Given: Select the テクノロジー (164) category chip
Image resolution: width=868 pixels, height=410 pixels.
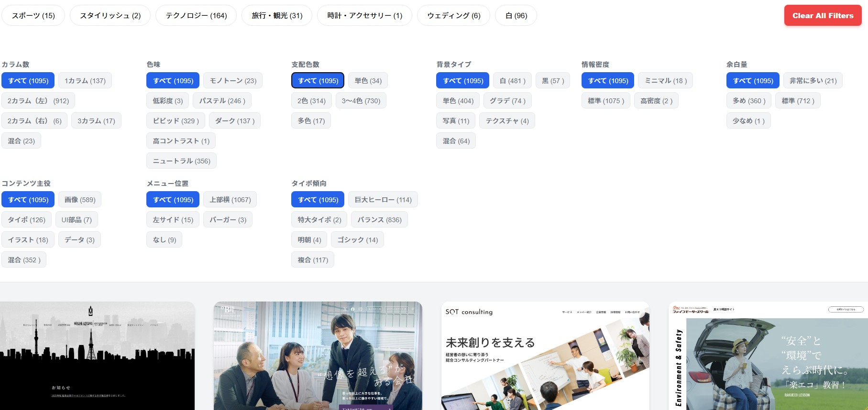Looking at the screenshot, I should pyautogui.click(x=196, y=15).
